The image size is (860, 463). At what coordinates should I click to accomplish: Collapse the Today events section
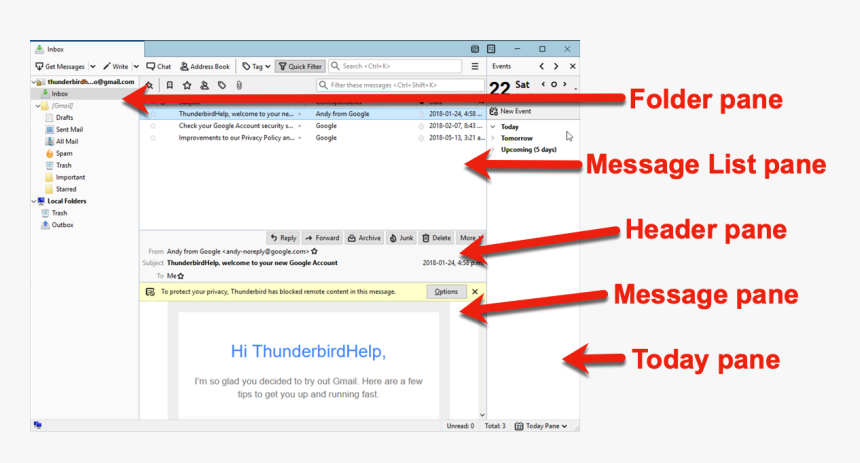coord(493,127)
